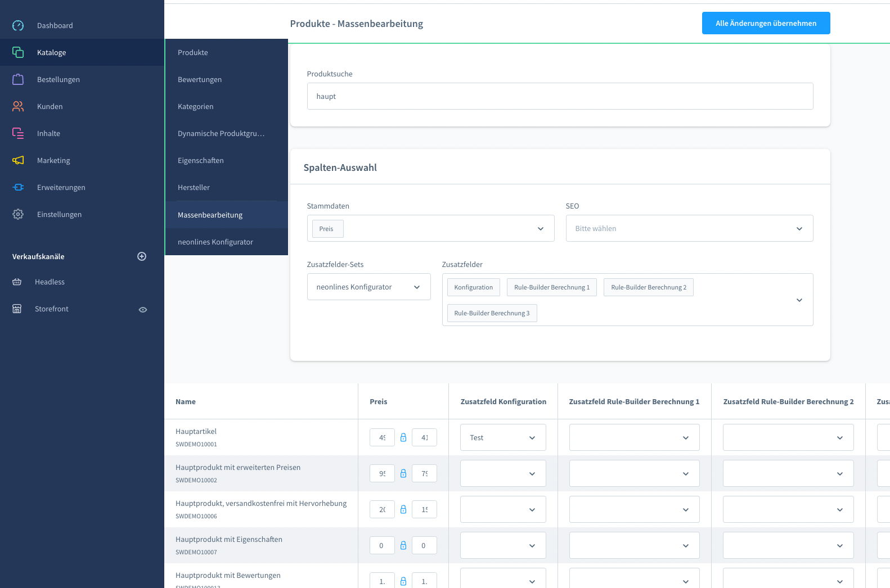Add a sales channel with plus icon
This screenshot has height=588, width=890.
pyautogui.click(x=142, y=256)
